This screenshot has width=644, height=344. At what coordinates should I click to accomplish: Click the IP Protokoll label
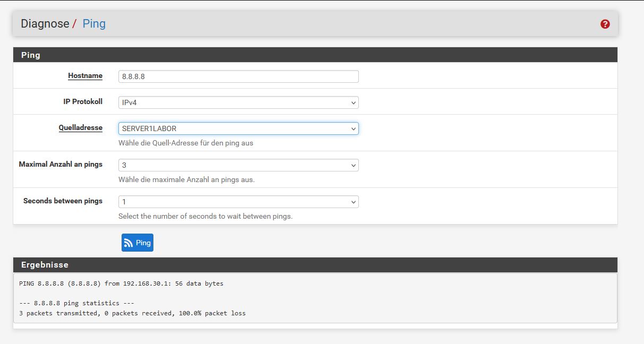point(83,101)
